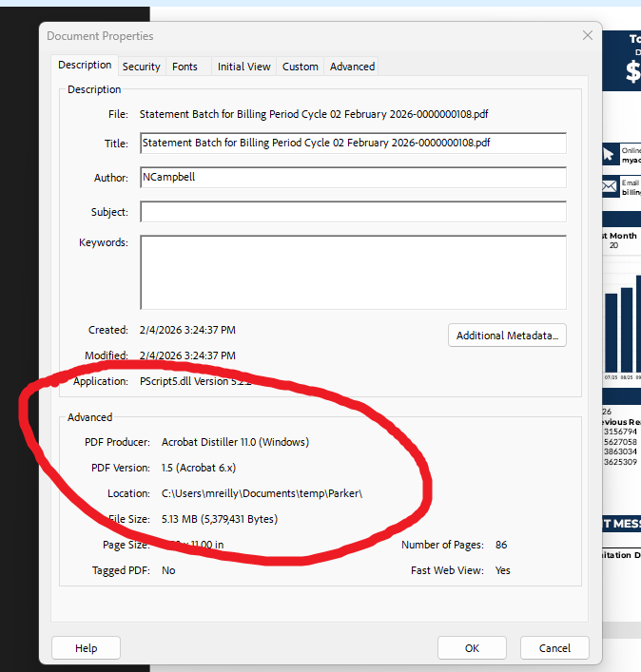Click into the Title text field

[353, 144]
